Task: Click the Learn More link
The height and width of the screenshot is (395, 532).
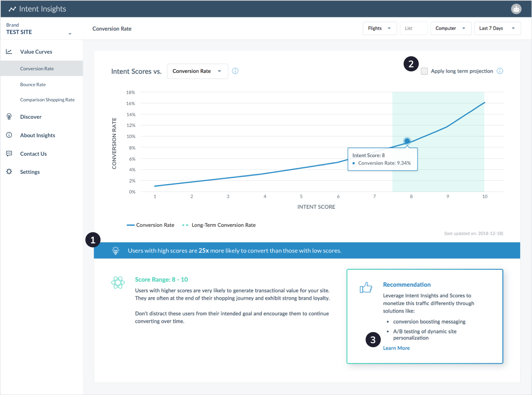Action: [396, 348]
